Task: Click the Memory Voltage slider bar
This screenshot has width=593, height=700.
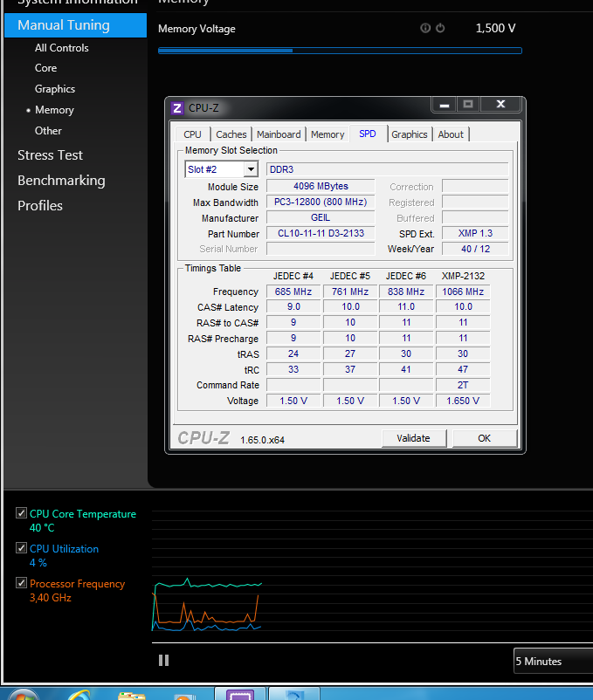Action: [340, 51]
